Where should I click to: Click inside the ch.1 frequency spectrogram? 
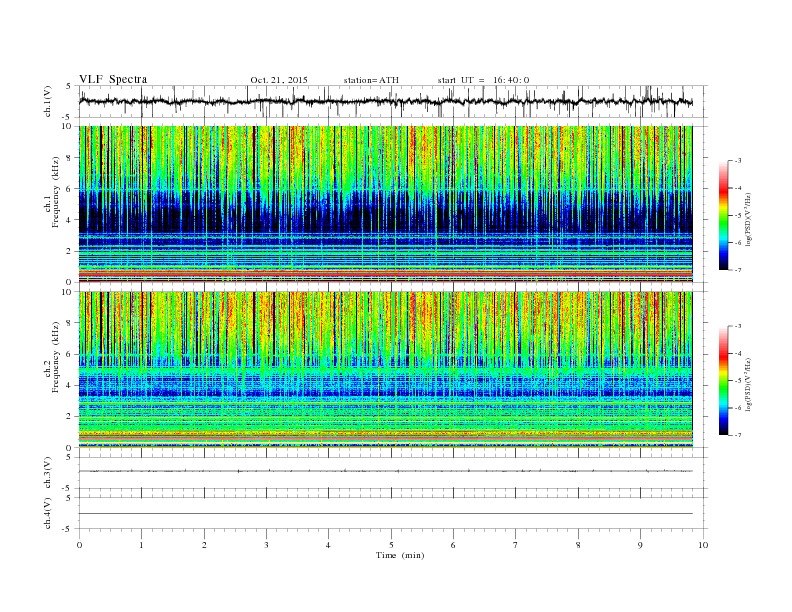pos(385,204)
